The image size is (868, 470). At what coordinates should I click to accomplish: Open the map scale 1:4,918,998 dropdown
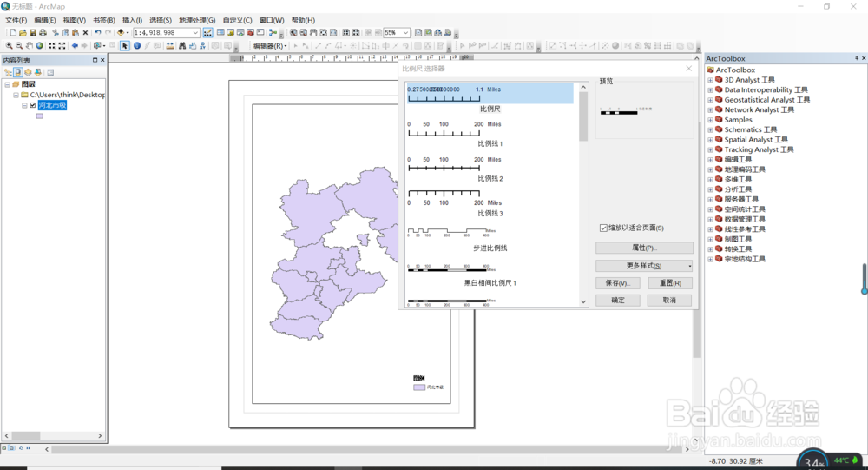tap(195, 33)
